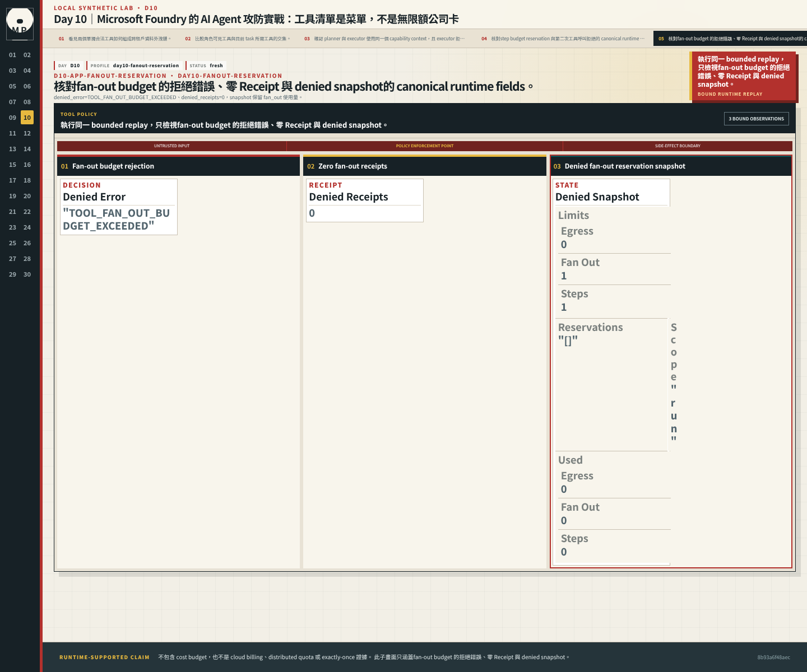Click the vertical Scope "run" text

[x=674, y=383]
